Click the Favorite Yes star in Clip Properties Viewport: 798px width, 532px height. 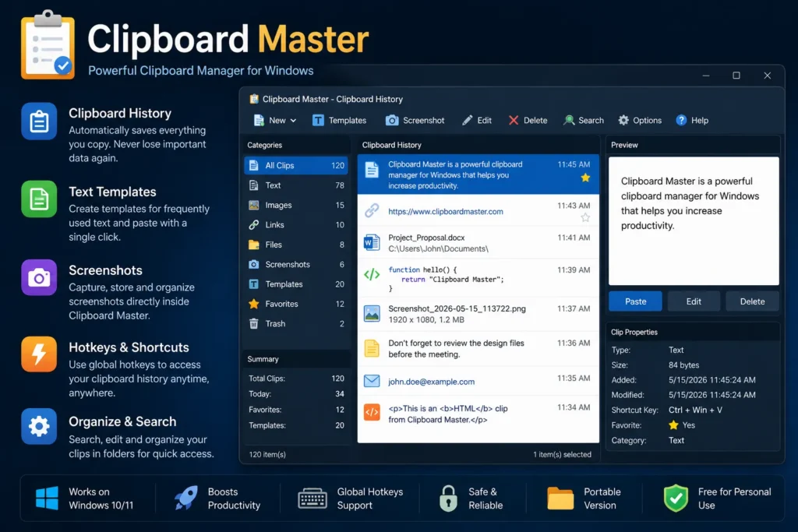tap(673, 425)
